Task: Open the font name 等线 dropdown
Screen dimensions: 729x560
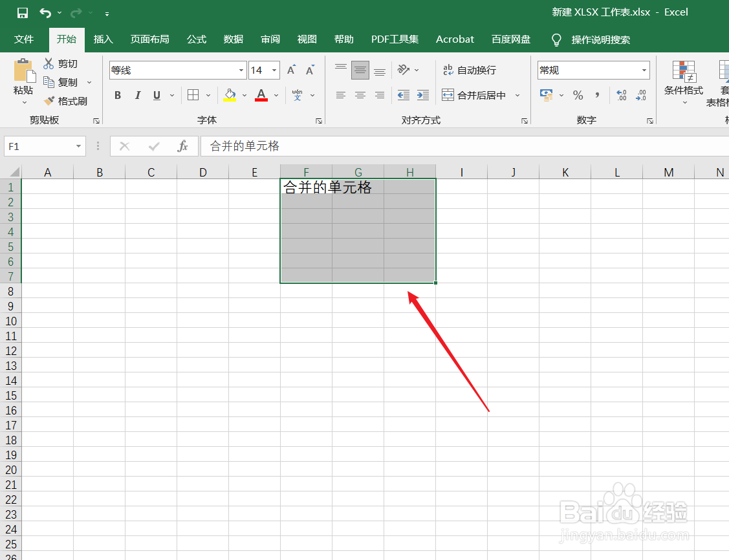Action: [241, 70]
